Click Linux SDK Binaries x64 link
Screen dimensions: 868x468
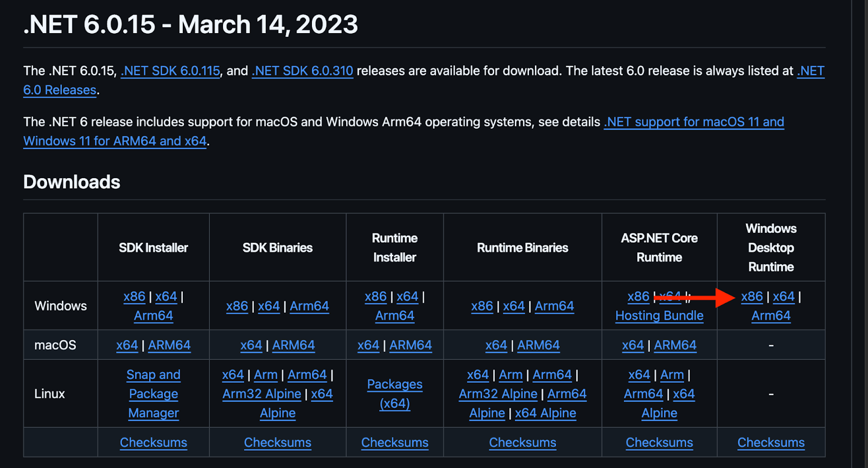(x=233, y=375)
